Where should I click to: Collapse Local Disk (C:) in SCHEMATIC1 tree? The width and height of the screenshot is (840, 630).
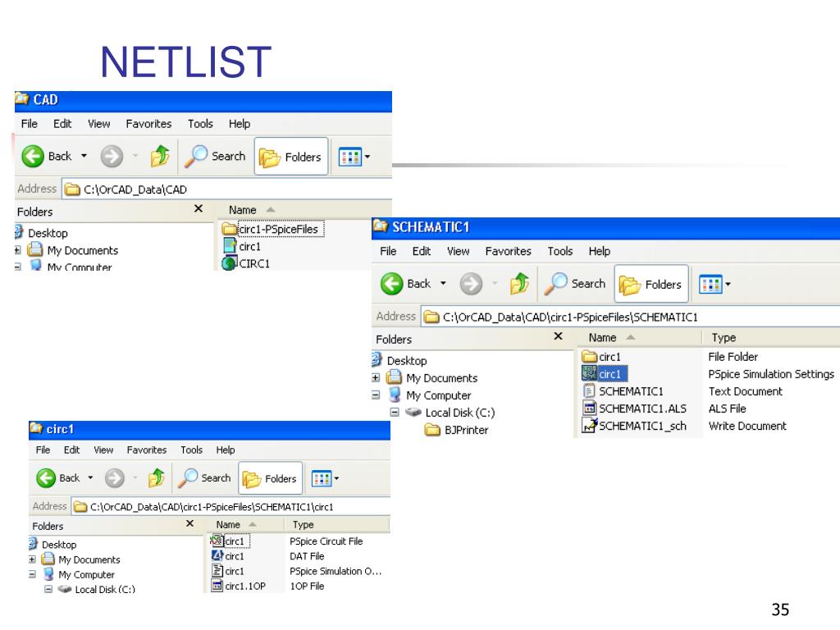click(x=395, y=412)
